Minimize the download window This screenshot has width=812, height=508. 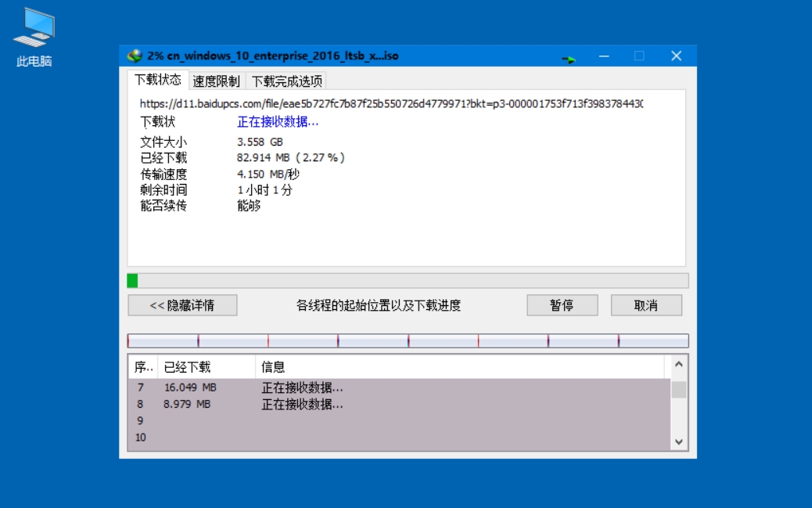tap(604, 56)
